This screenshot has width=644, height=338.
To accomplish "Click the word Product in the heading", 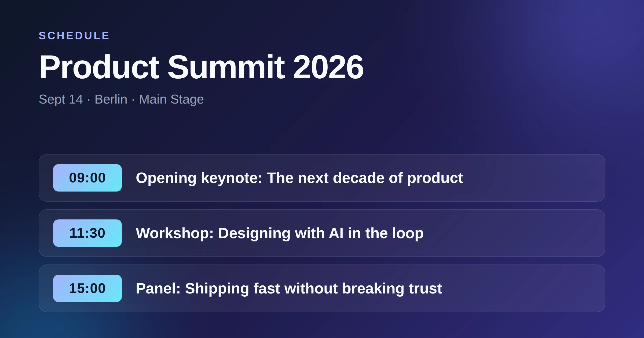I will (99, 67).
